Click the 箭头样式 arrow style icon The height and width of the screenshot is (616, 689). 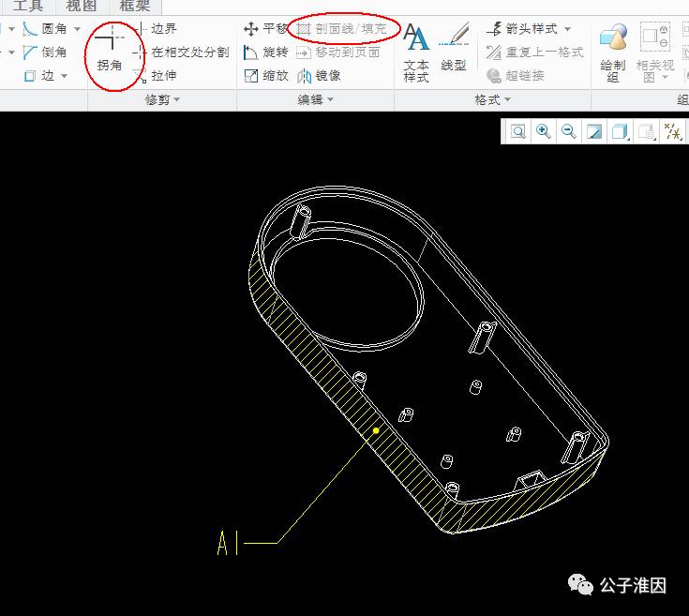(x=494, y=29)
